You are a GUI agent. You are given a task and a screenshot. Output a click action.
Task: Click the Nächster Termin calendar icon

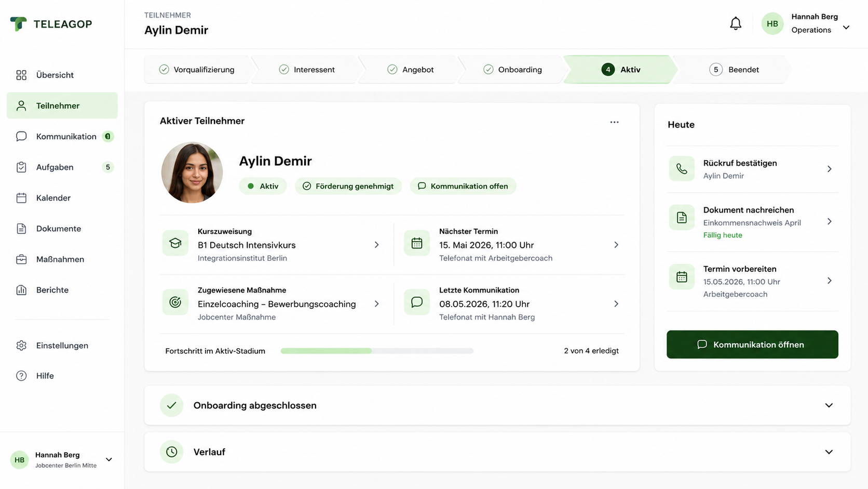pyautogui.click(x=417, y=243)
